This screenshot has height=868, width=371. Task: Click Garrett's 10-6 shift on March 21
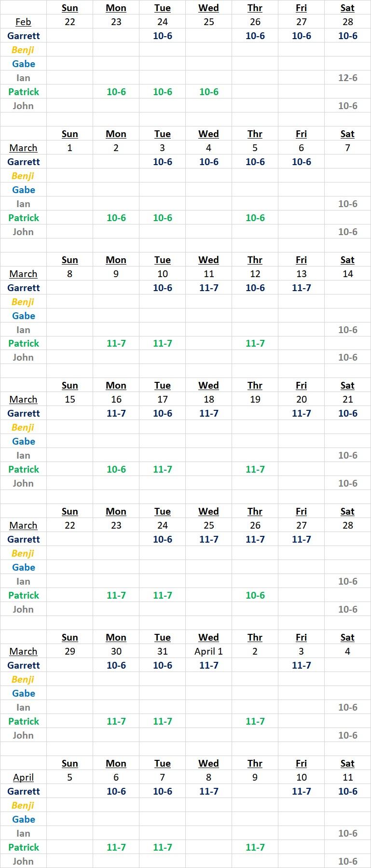point(347,413)
